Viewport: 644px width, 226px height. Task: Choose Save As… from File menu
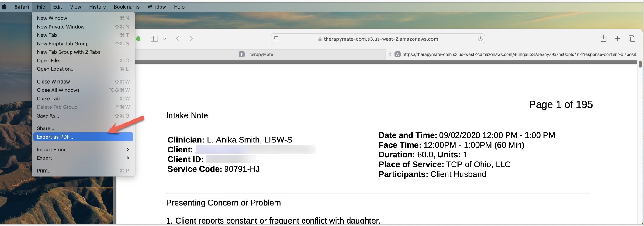[x=83, y=115]
